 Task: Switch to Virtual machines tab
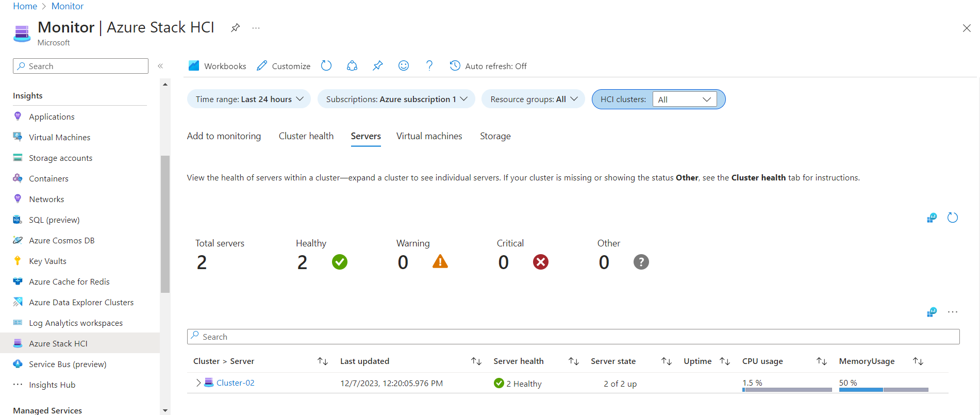429,136
